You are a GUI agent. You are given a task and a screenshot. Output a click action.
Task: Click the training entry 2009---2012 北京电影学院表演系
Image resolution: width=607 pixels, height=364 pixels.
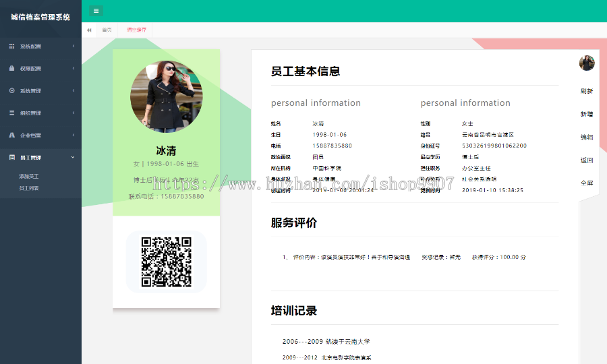coord(326,357)
